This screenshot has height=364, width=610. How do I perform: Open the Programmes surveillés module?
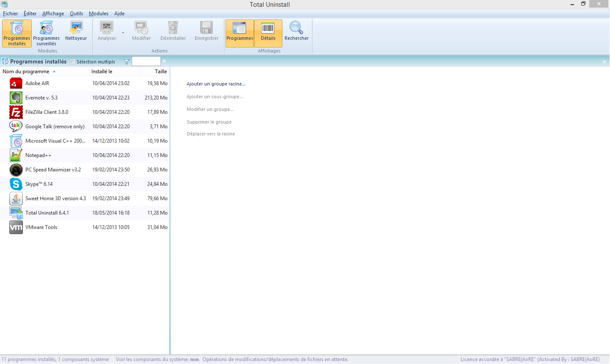pos(46,33)
